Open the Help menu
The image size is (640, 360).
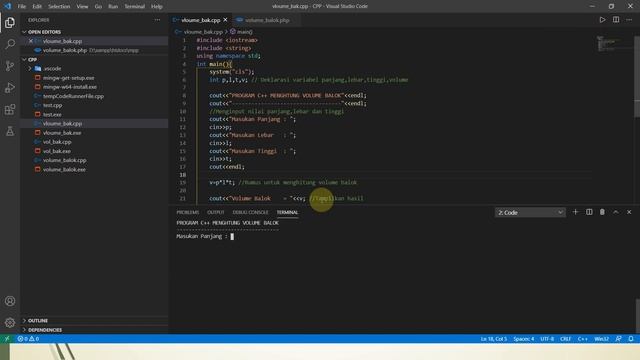tap(157, 7)
